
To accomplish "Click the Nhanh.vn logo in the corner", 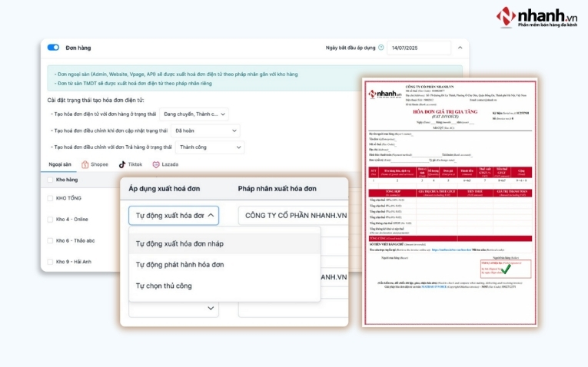I will pos(537,17).
